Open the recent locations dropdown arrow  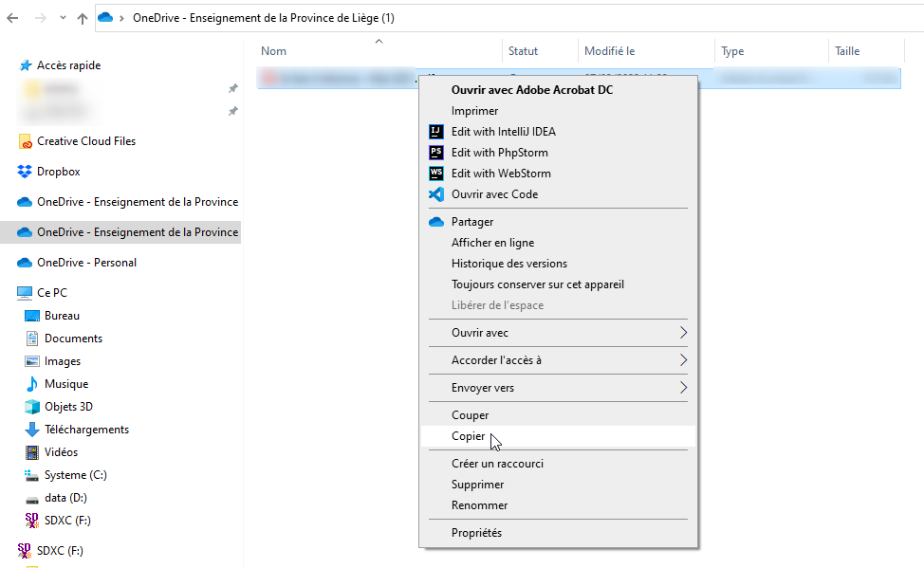63,18
